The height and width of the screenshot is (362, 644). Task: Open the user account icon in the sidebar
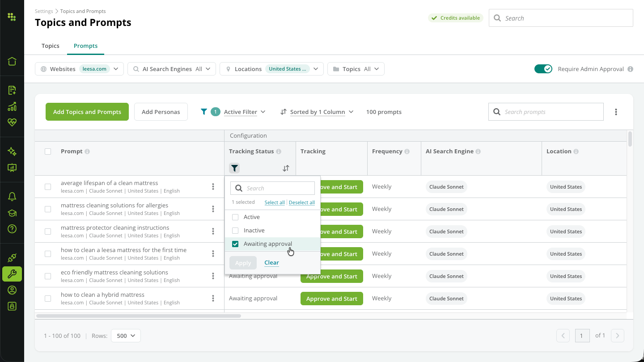pyautogui.click(x=12, y=290)
